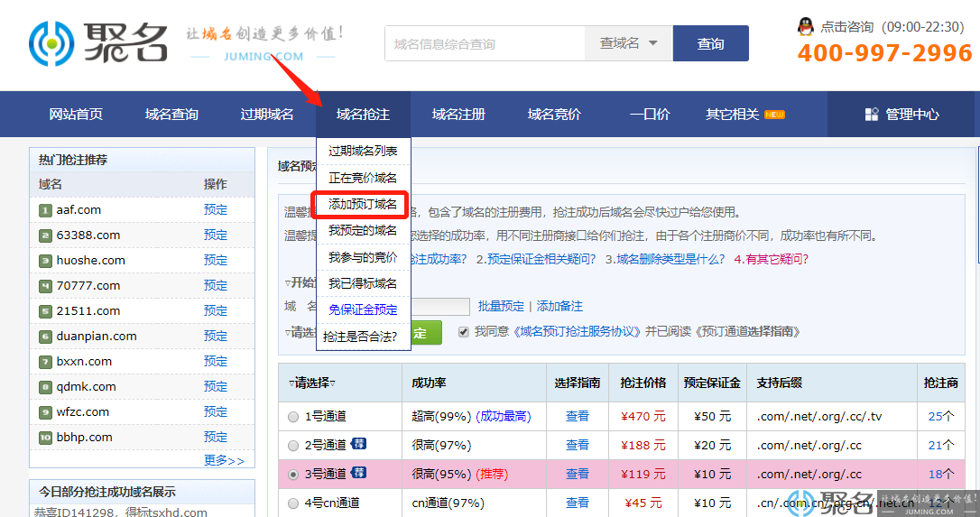Click rank 1 badge beside aaf.com
Image resolution: width=980 pixels, height=517 pixels.
(45, 210)
